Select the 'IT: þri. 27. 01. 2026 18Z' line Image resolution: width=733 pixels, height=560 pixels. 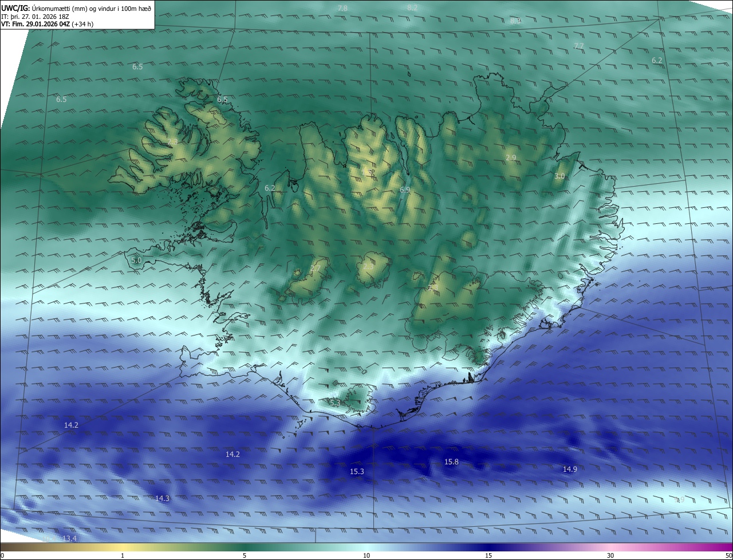tap(35, 17)
